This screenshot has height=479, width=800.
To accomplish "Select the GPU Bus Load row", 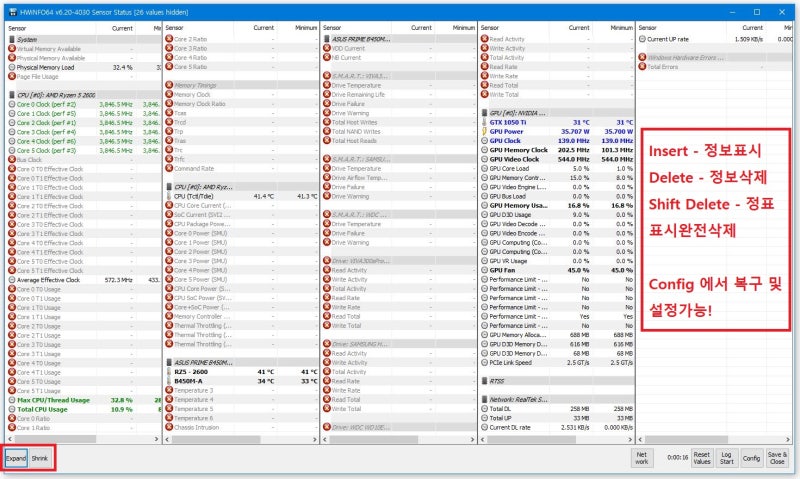I will [557, 196].
